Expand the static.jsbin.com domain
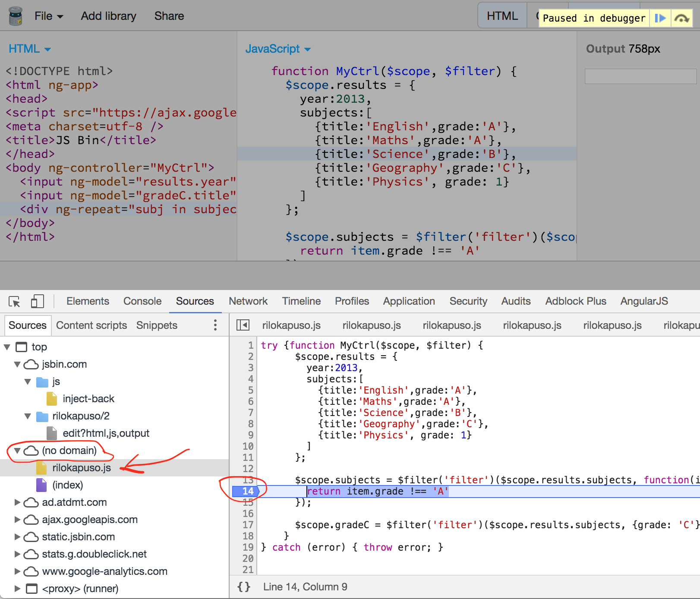The width and height of the screenshot is (700, 599). [17, 537]
